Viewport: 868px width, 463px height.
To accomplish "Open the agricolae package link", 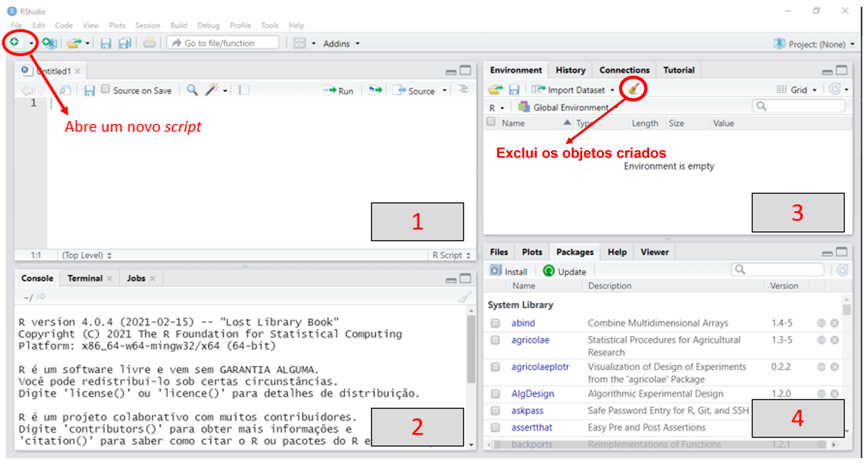I will [530, 340].
